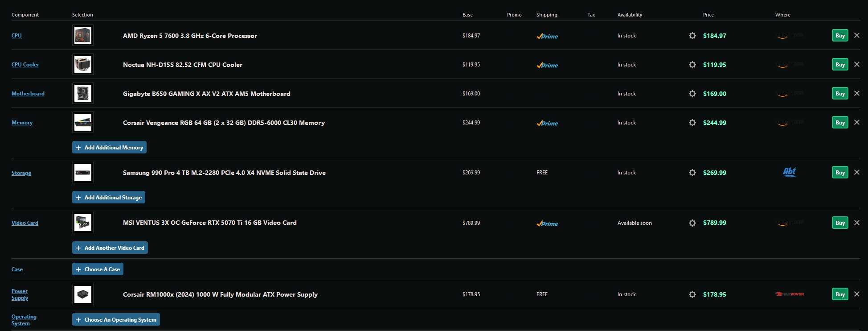Open the MSI VENTUS 3X video card thumbnail
This screenshot has width=868, height=331.
[x=83, y=223]
